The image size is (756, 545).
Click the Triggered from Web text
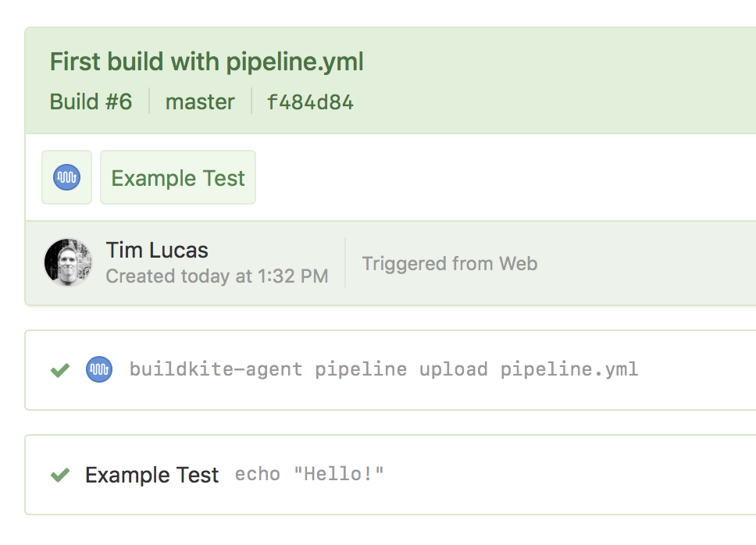click(449, 264)
